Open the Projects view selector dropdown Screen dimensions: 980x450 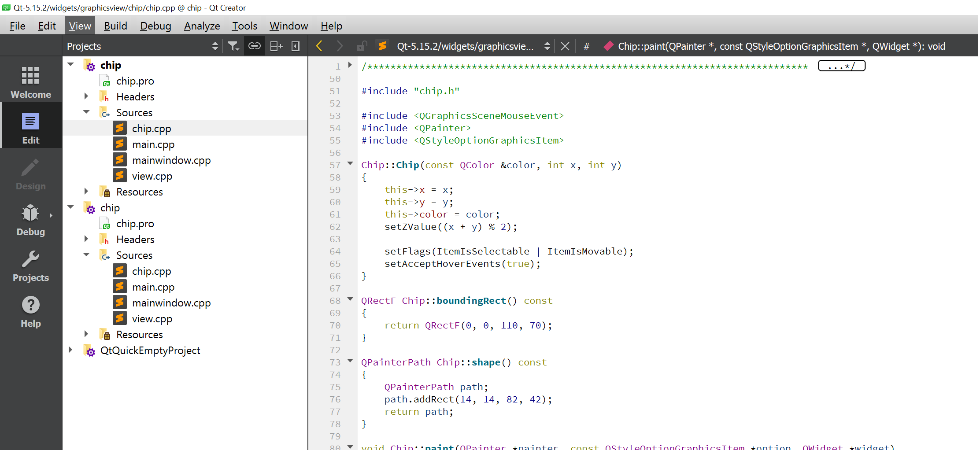[214, 46]
